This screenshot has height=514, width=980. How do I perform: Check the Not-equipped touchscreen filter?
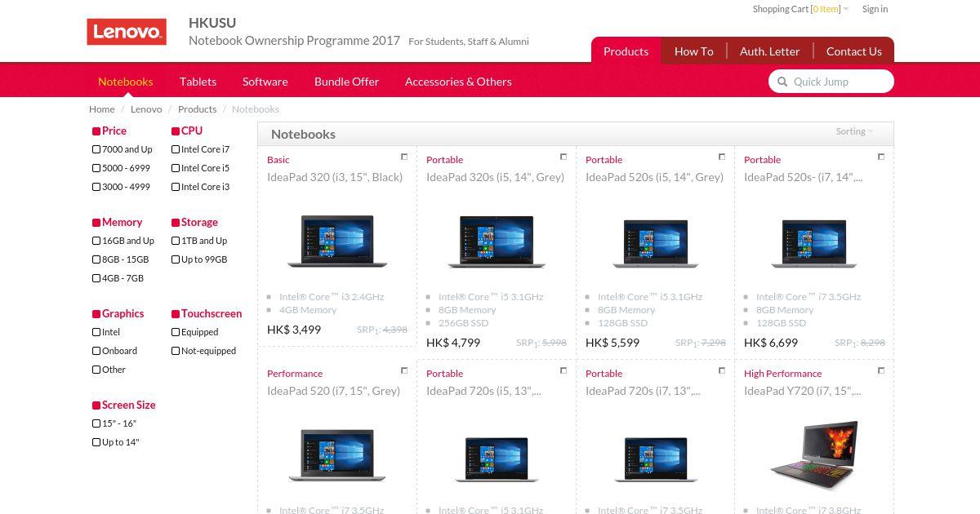(176, 351)
